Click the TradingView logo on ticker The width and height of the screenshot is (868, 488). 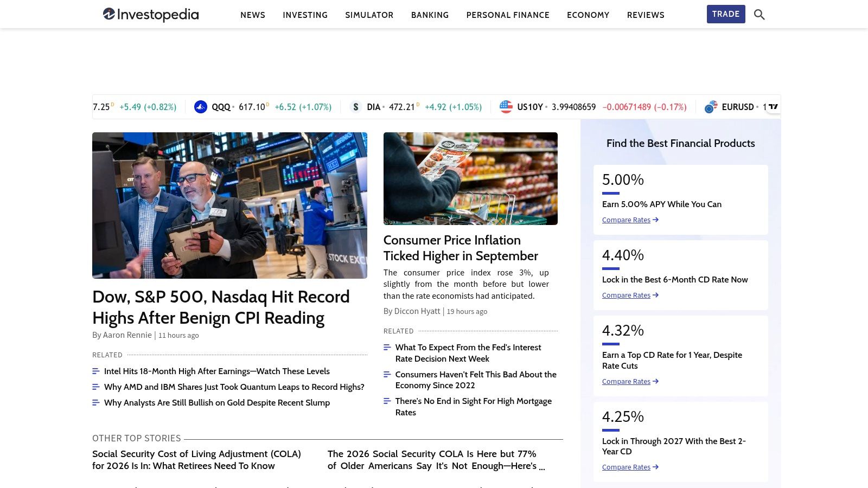pos(773,107)
